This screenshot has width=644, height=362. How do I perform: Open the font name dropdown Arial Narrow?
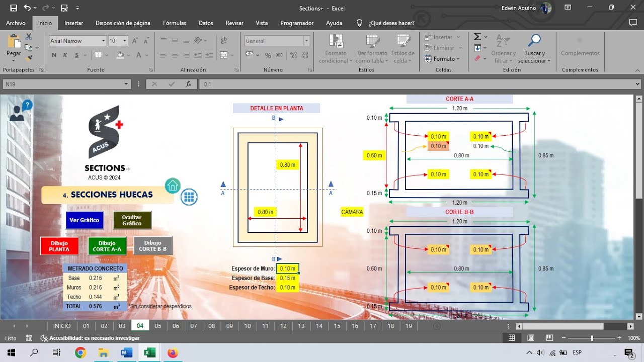[104, 41]
